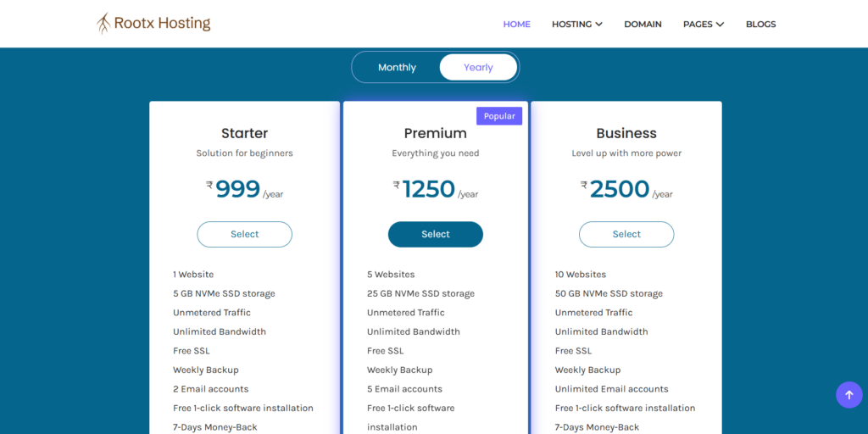Click the Premium plan heading

pos(436,133)
